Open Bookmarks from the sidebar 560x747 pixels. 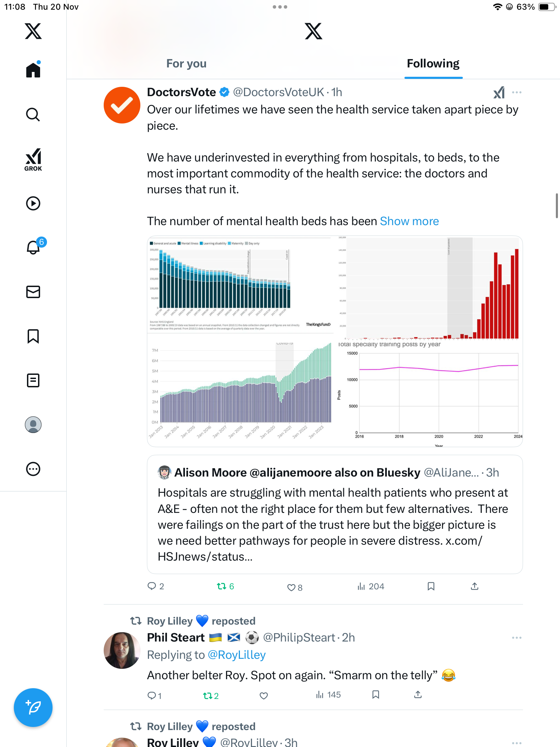click(x=33, y=336)
